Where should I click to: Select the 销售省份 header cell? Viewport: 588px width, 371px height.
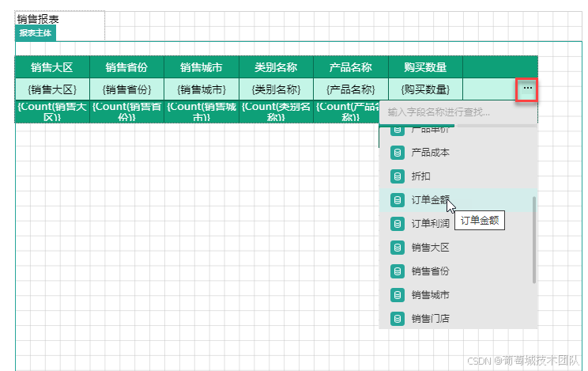[x=126, y=67]
